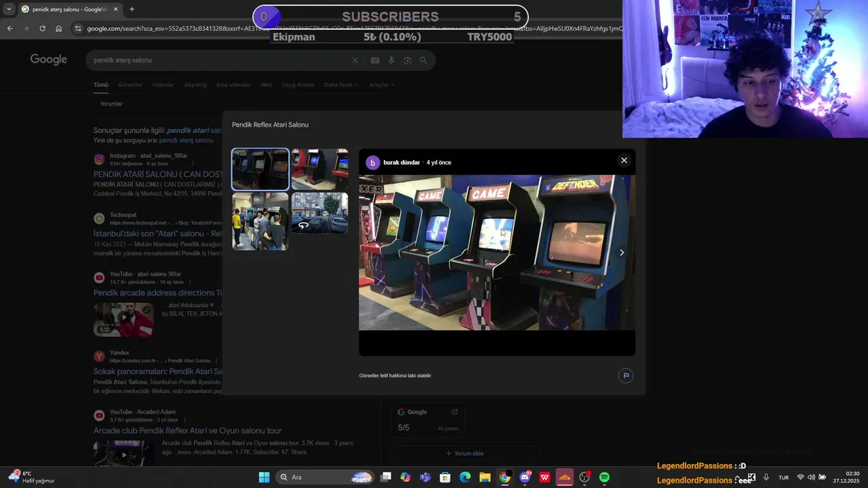868x488 pixels.
Task: Click the burak dündar contributor name
Action: point(401,163)
